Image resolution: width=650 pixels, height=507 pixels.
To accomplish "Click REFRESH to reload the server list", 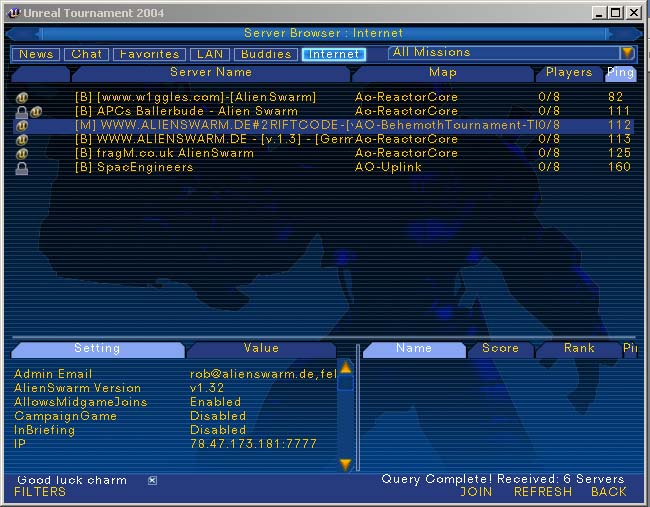I will click(x=543, y=492).
